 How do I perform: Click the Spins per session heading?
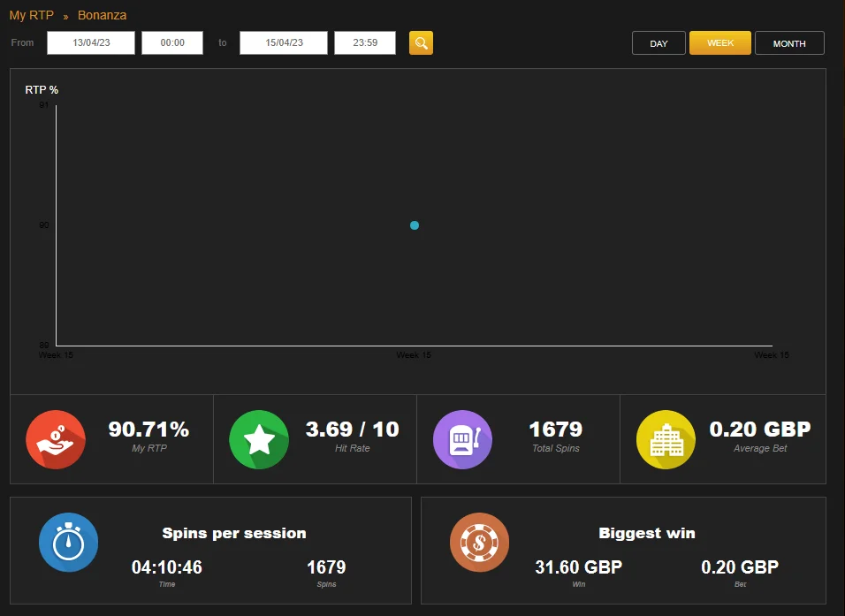(x=234, y=533)
